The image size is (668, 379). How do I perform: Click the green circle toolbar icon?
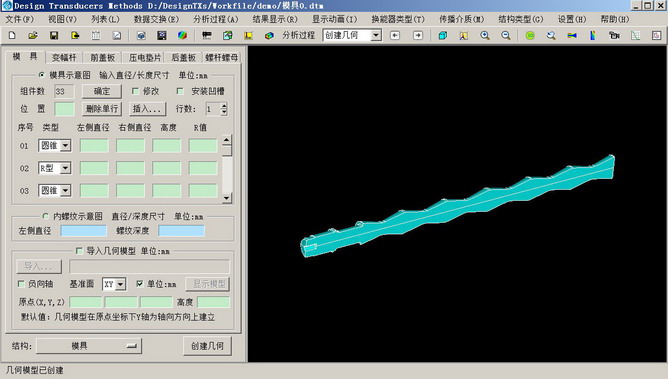[x=530, y=35]
